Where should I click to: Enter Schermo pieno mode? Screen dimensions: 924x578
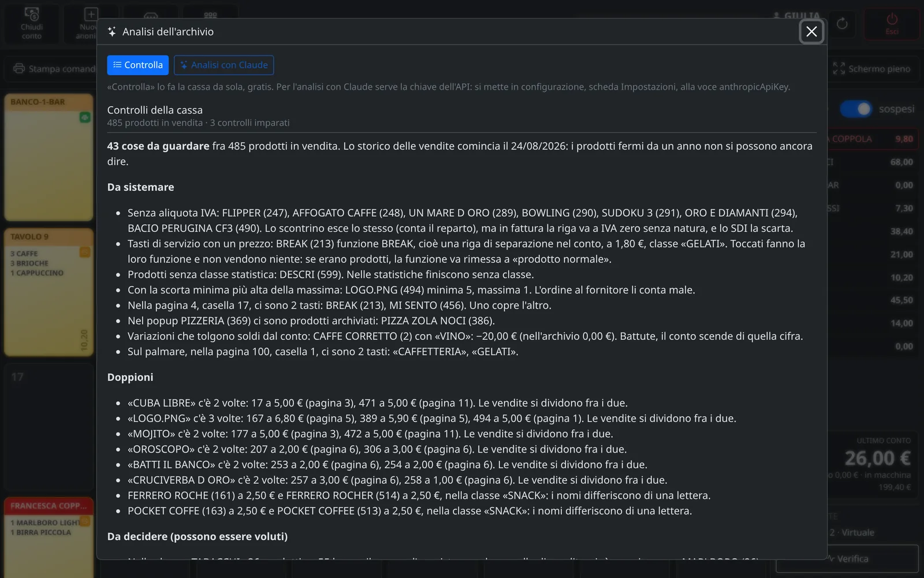pyautogui.click(x=871, y=68)
